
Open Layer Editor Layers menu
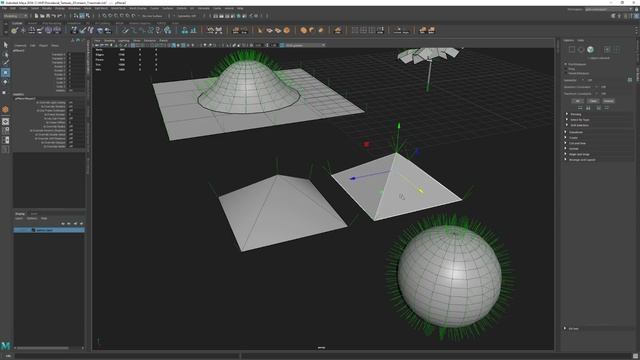tap(19, 219)
